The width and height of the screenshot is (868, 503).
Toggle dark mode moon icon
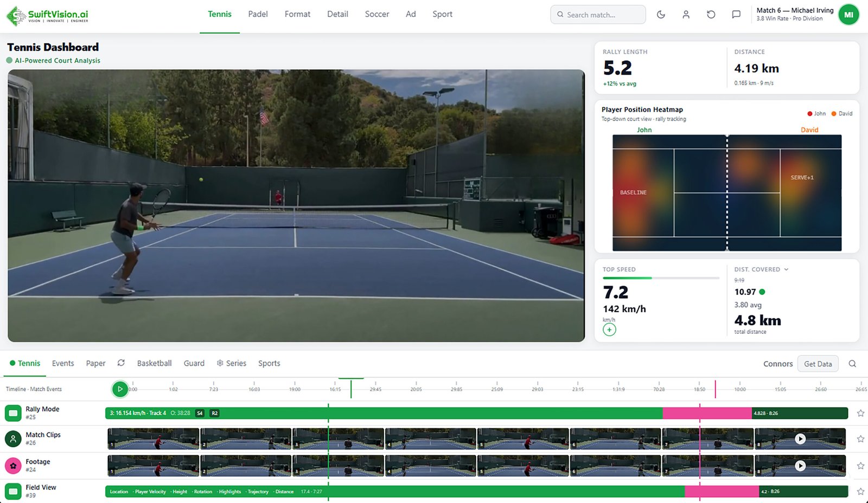tap(661, 15)
